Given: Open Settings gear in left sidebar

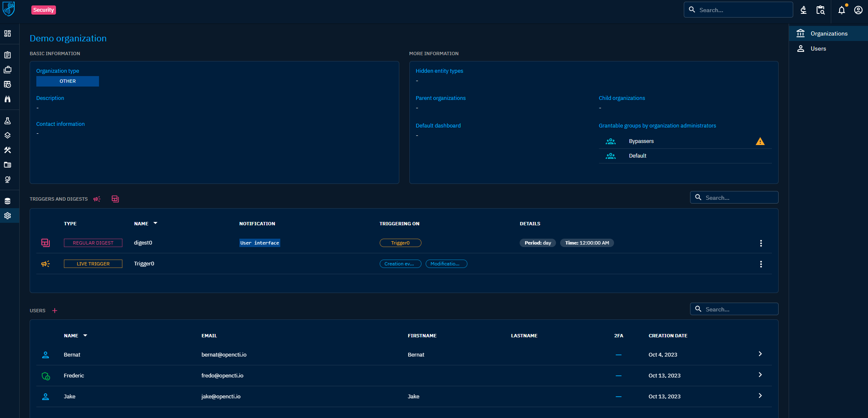Looking at the screenshot, I should pyautogui.click(x=8, y=216).
